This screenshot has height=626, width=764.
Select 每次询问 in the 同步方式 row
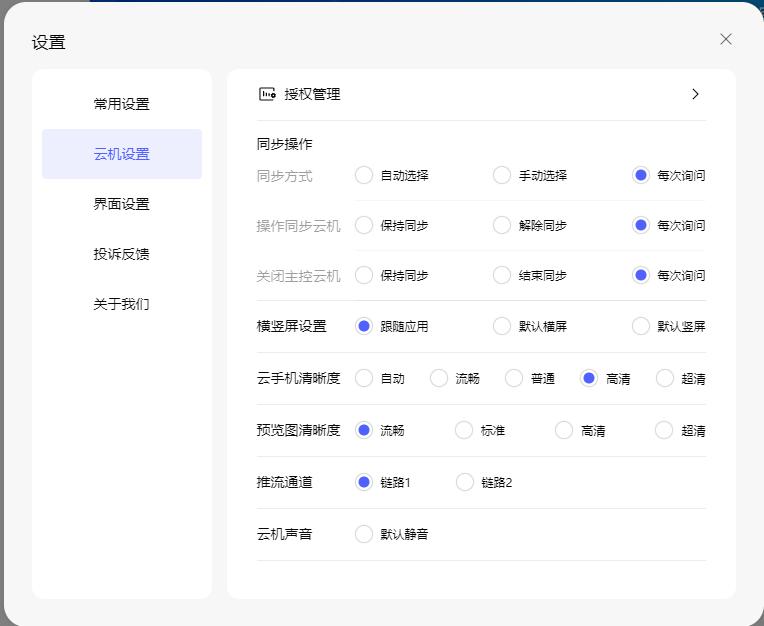pos(641,175)
